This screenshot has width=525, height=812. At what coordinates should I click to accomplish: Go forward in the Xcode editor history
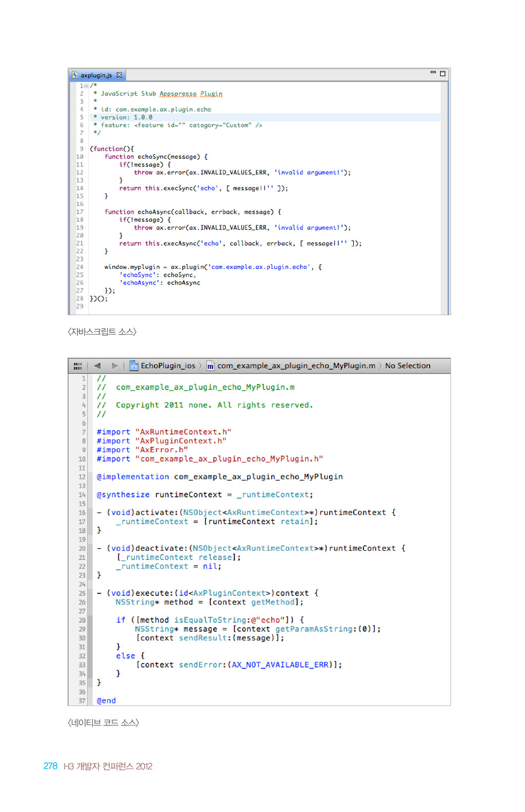pos(115,366)
